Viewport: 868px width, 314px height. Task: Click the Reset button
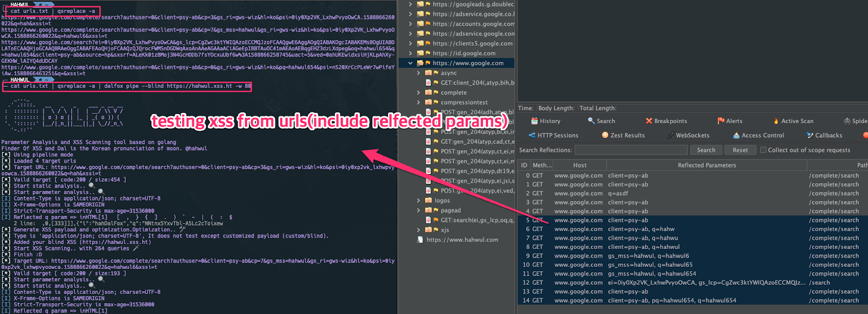[740, 150]
